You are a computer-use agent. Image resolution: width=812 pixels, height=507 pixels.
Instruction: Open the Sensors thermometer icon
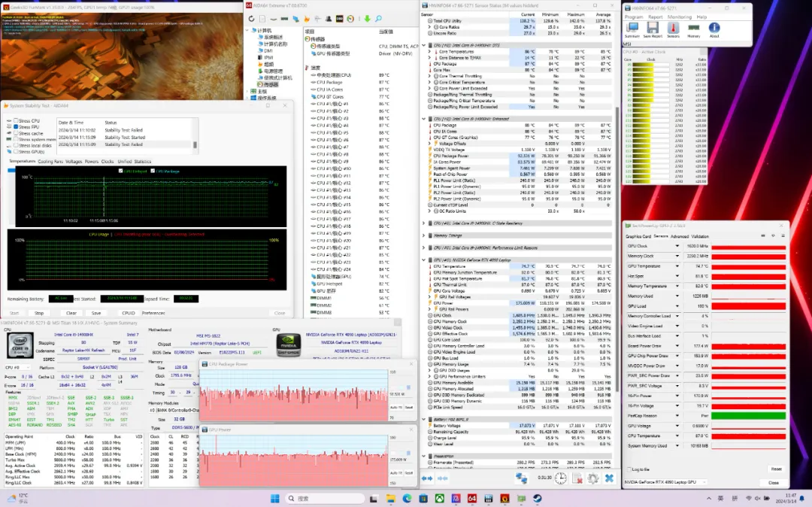(x=673, y=29)
